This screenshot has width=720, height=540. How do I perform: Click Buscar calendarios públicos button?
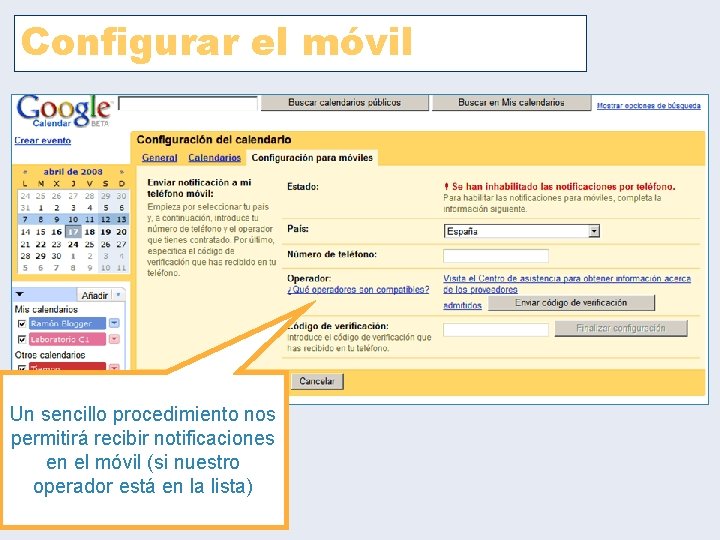344,103
